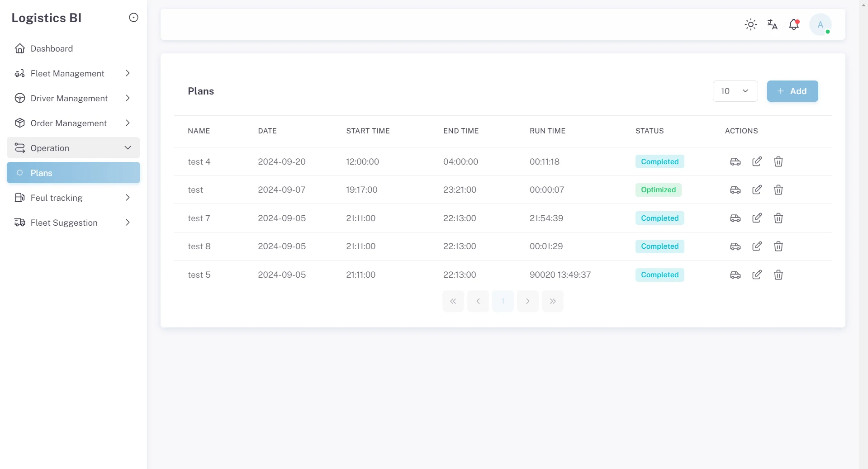
Task: Open the language translation icon
Action: coord(773,24)
